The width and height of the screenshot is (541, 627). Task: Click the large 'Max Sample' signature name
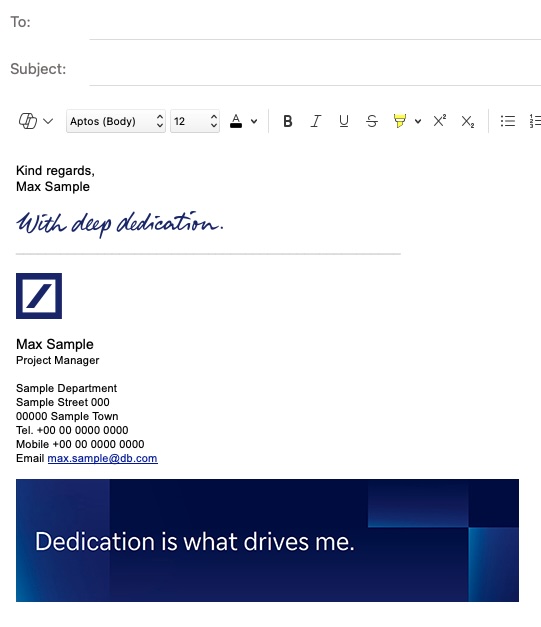click(55, 344)
